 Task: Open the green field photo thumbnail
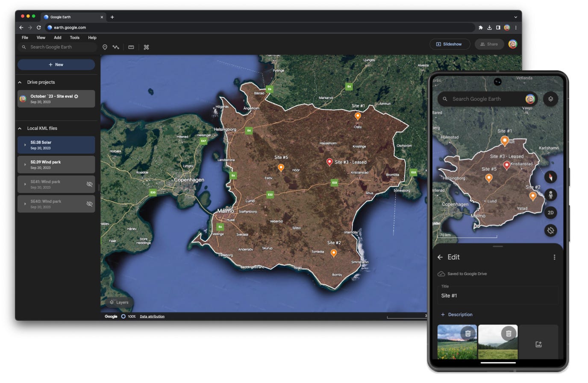[498, 342]
